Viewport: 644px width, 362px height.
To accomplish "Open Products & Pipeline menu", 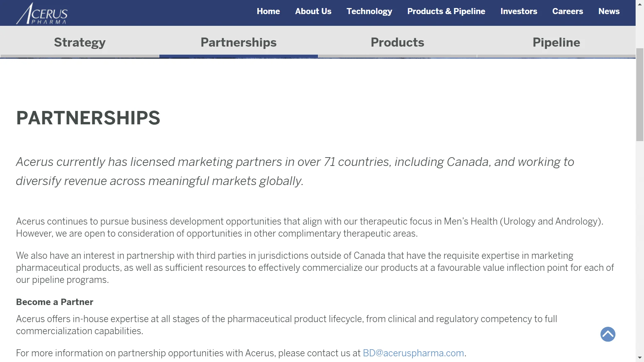I will pyautogui.click(x=446, y=11).
